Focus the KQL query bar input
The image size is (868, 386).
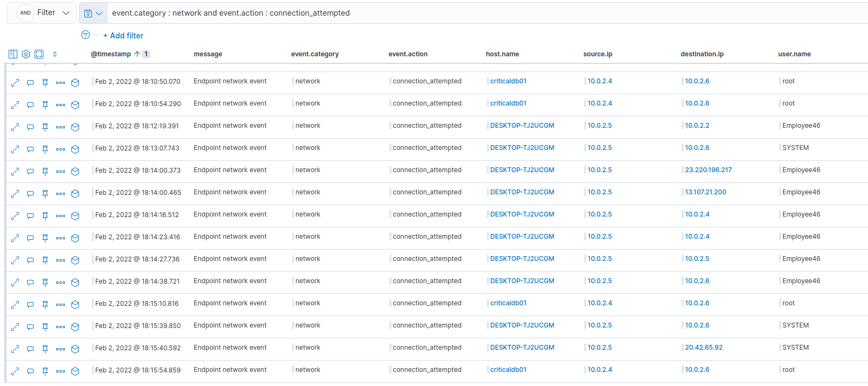[x=487, y=13]
